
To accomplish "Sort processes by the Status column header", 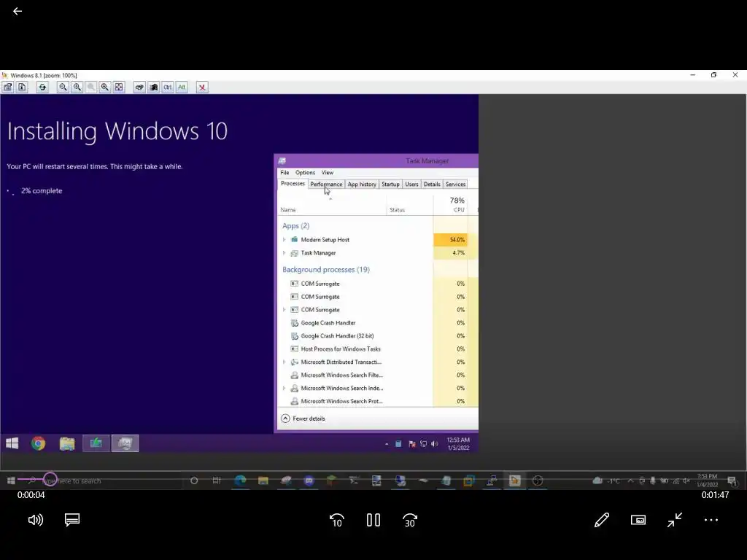I will 410,205.
